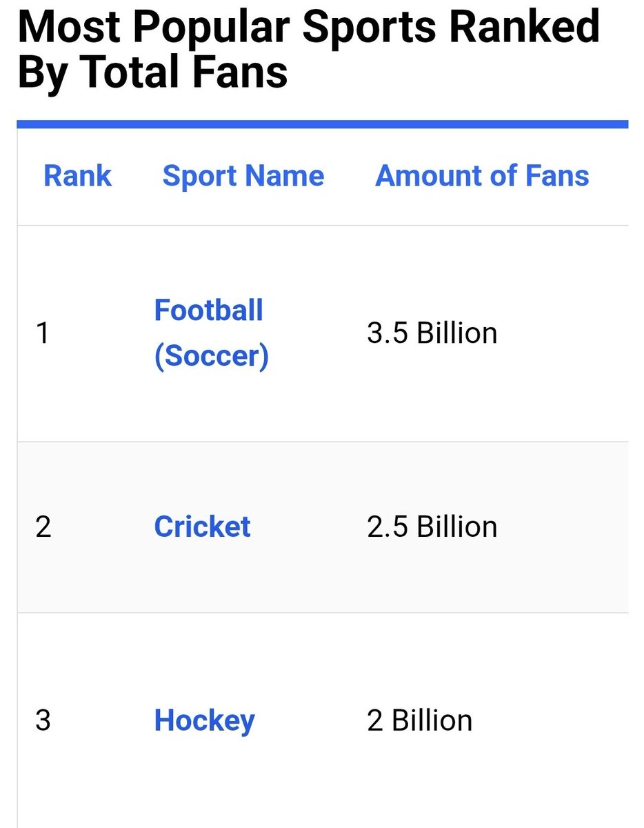Viewport: 644px width, 828px height.
Task: Click rank number 2 cell
Action: coord(43,526)
